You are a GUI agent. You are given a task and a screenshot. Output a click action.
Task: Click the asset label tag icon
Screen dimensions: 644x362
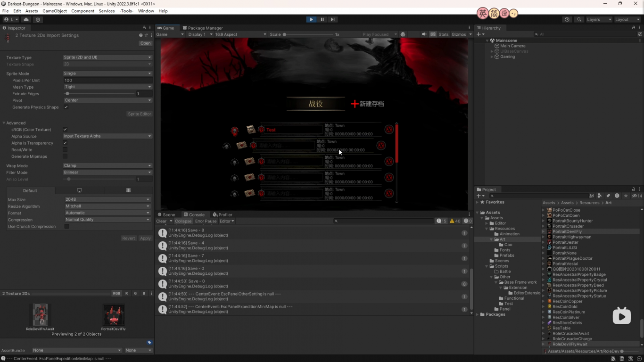[x=149, y=343]
